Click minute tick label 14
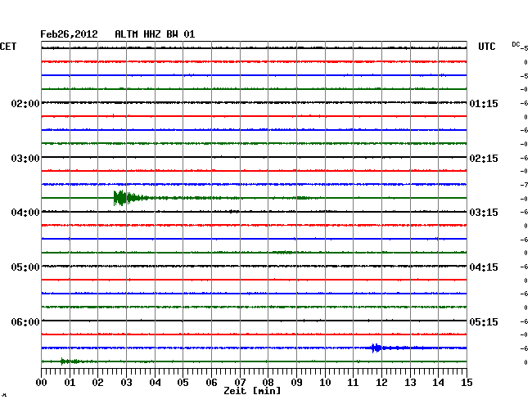This screenshot has height=404, width=532. 439,382
